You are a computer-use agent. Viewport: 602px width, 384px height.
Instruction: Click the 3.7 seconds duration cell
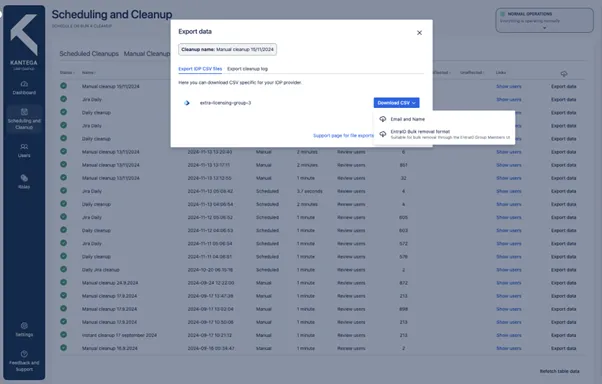pos(309,191)
